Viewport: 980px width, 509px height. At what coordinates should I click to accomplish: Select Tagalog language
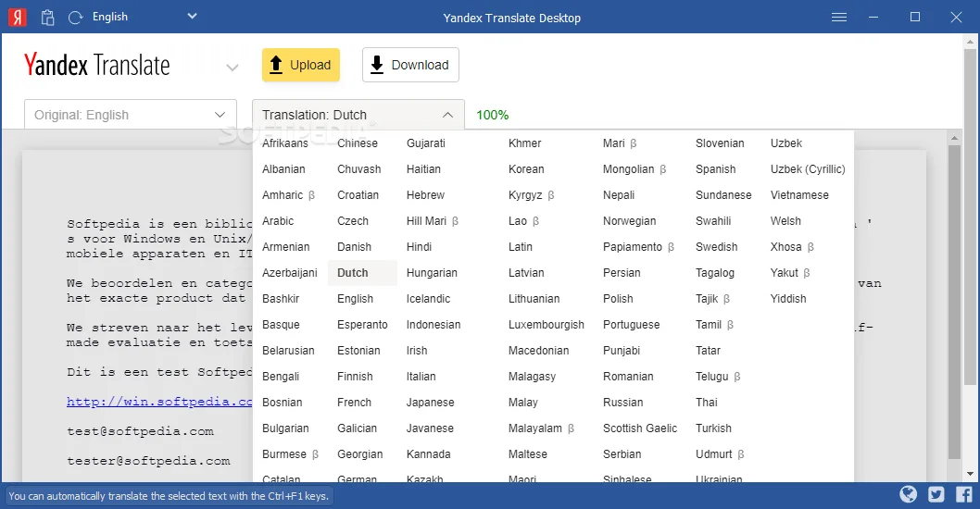tap(715, 273)
